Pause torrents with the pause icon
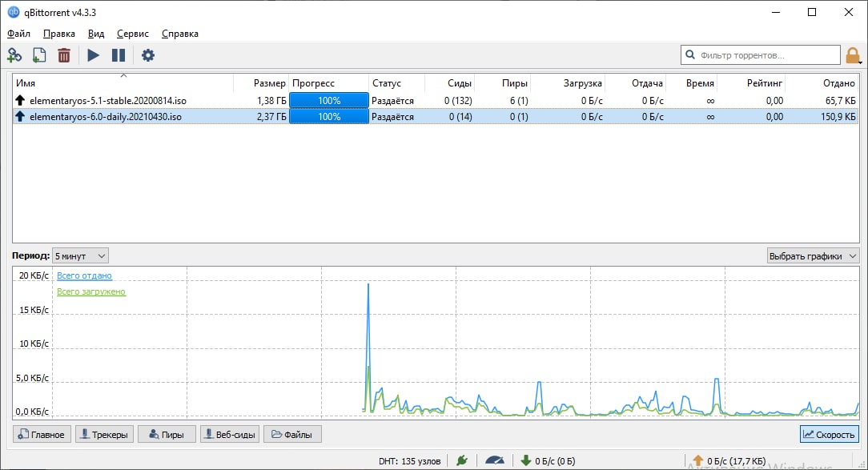868x470 pixels. (x=118, y=55)
